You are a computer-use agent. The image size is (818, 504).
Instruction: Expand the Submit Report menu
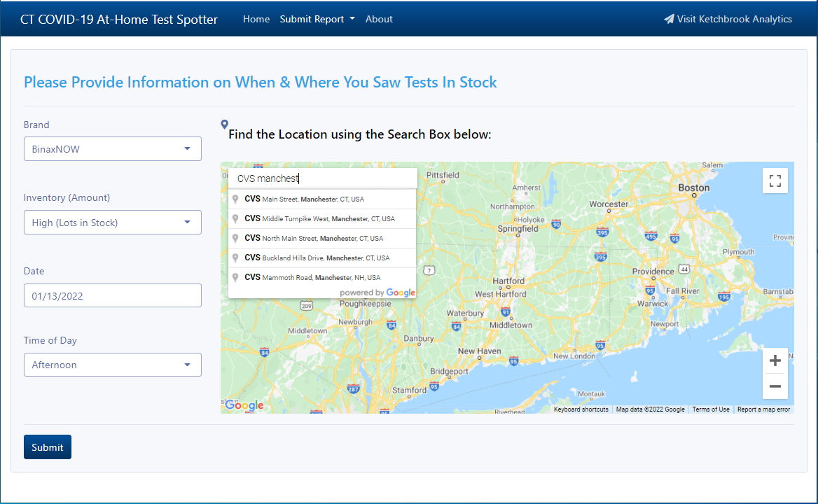point(317,20)
